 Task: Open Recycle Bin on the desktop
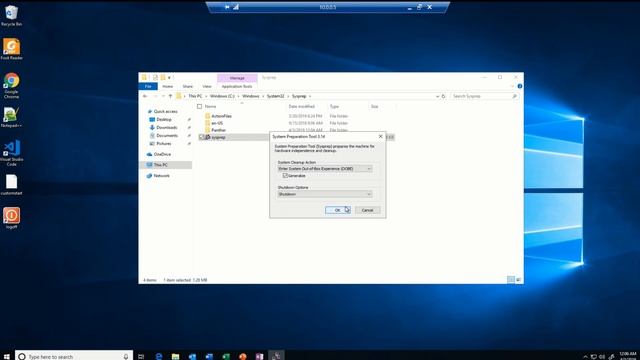tap(11, 16)
